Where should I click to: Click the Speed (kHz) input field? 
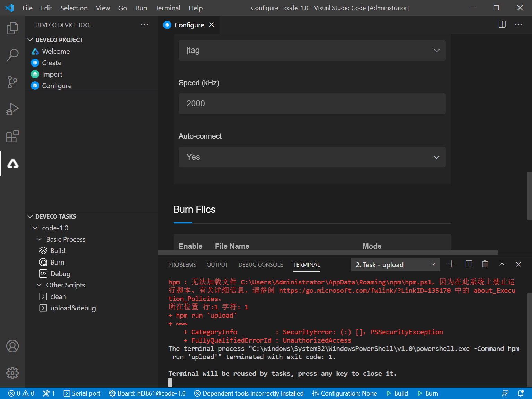[x=312, y=104]
